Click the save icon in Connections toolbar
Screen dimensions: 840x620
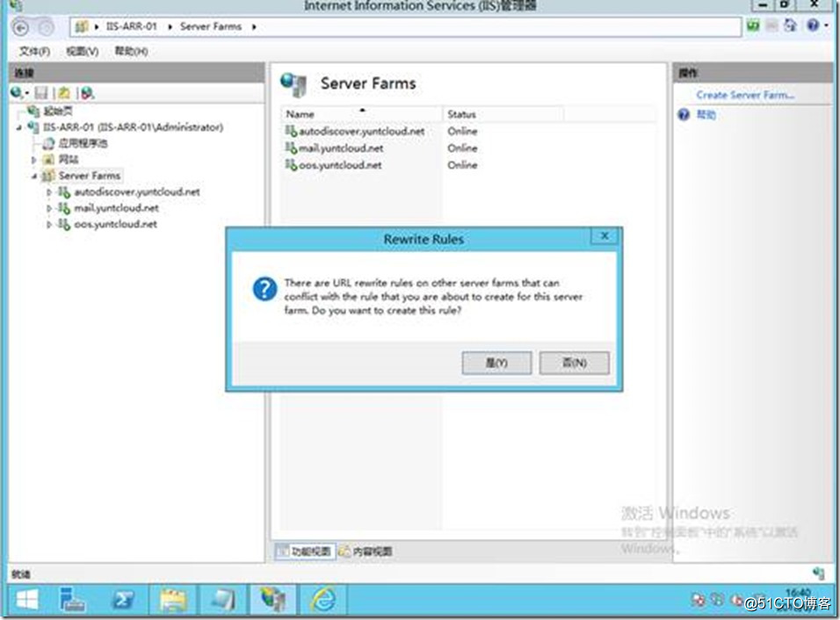point(41,93)
